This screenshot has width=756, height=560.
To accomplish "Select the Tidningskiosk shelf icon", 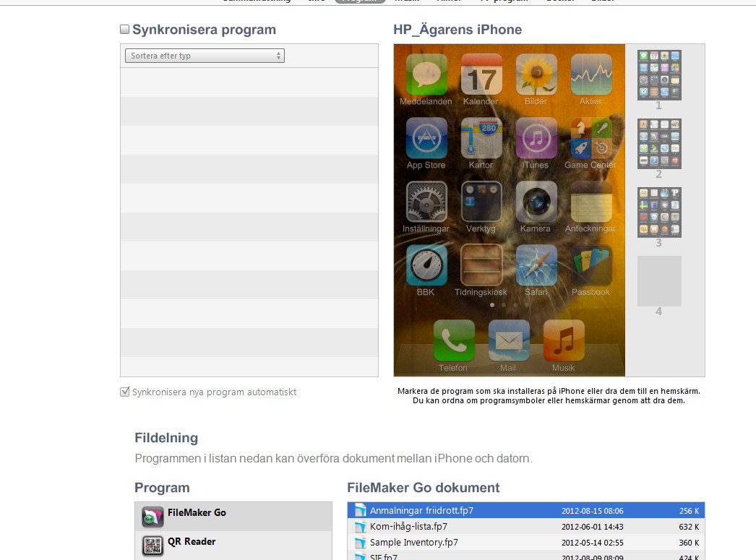I will point(481,265).
